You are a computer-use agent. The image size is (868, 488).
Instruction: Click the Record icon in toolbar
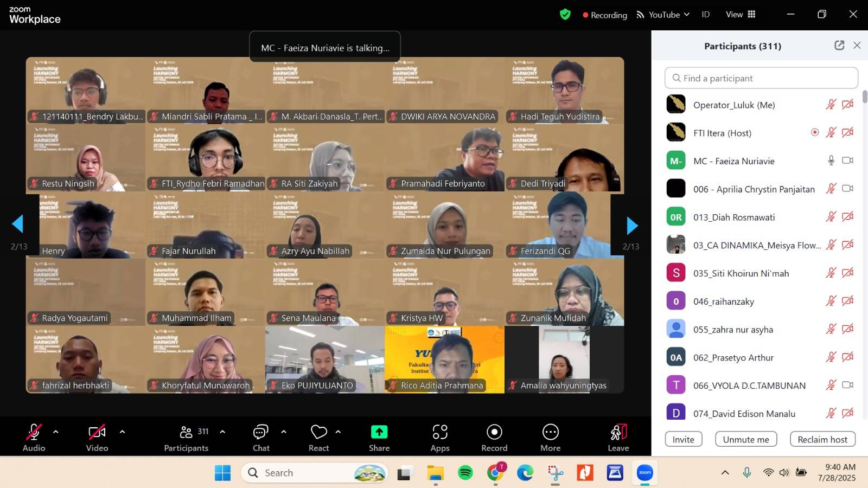point(494,432)
